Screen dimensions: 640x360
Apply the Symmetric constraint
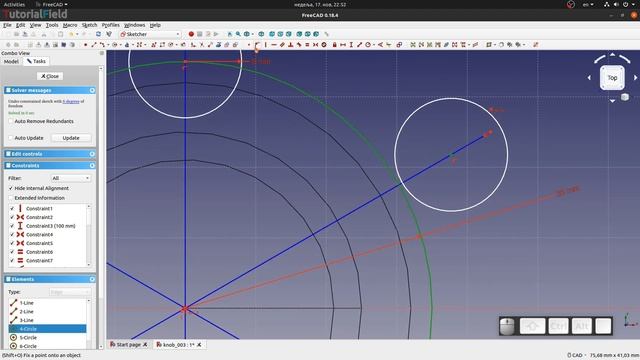tap(315, 44)
